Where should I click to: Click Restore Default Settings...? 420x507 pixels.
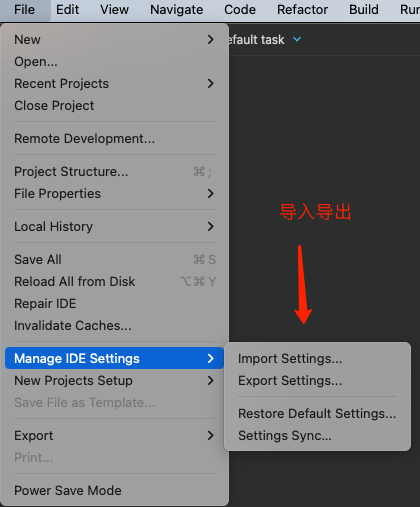tap(317, 414)
